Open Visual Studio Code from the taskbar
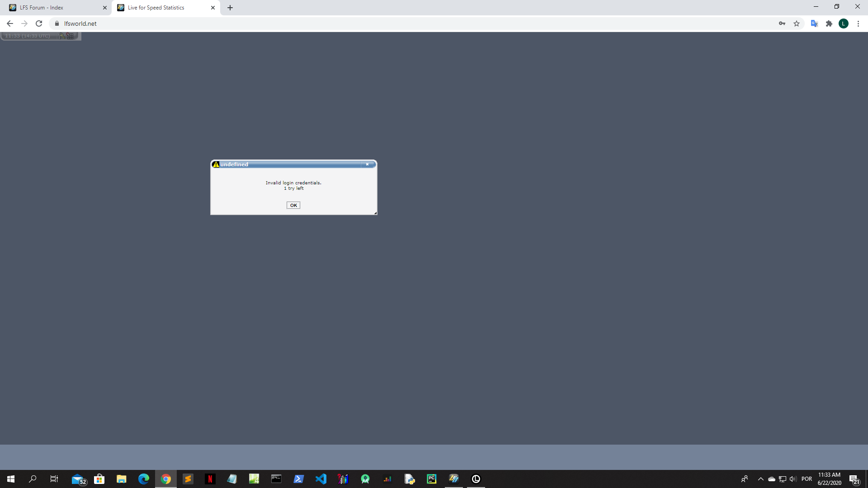 coord(321,479)
